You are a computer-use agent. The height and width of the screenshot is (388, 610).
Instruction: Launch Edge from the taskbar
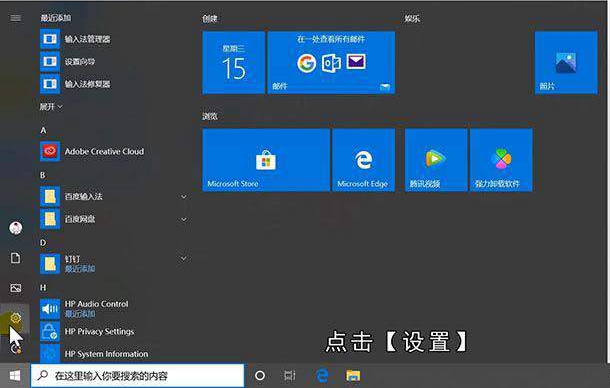322,376
